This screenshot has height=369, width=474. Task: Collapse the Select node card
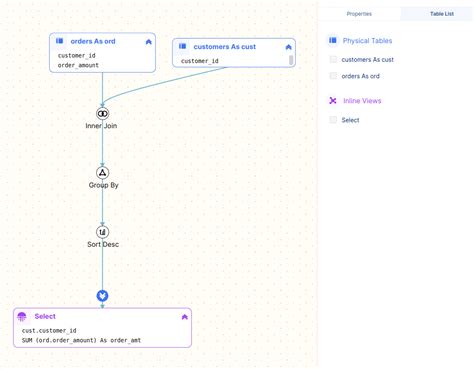185,317
